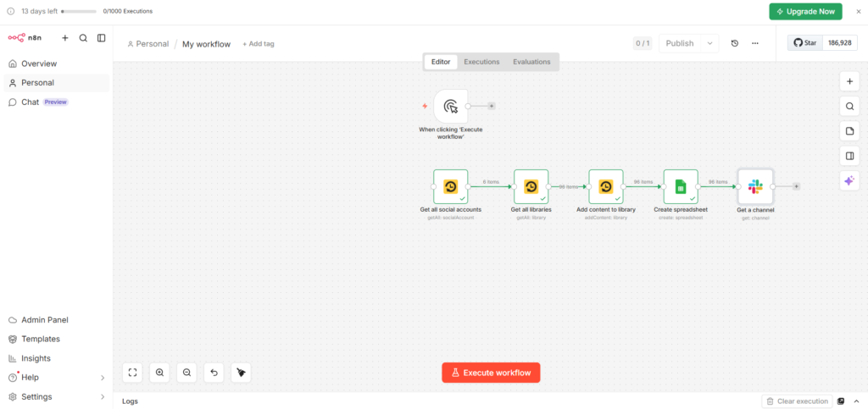Click the trial info icon
This screenshot has height=409, width=868.
click(10, 11)
